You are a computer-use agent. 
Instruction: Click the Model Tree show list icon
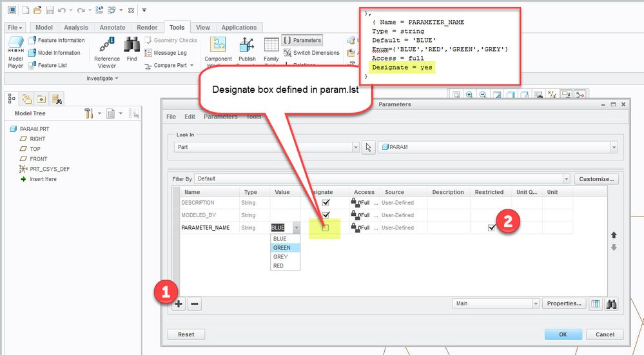click(x=110, y=113)
